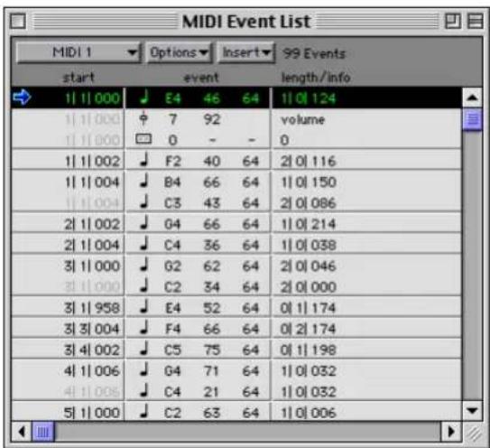Open the MIDI 1 track selector dropdown
This screenshot has height=448, width=490.
tap(79, 52)
